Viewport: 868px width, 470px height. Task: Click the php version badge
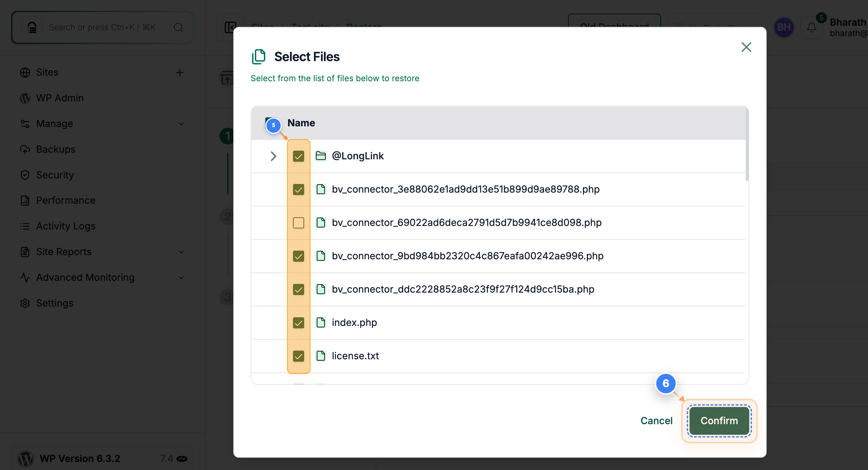click(x=182, y=458)
